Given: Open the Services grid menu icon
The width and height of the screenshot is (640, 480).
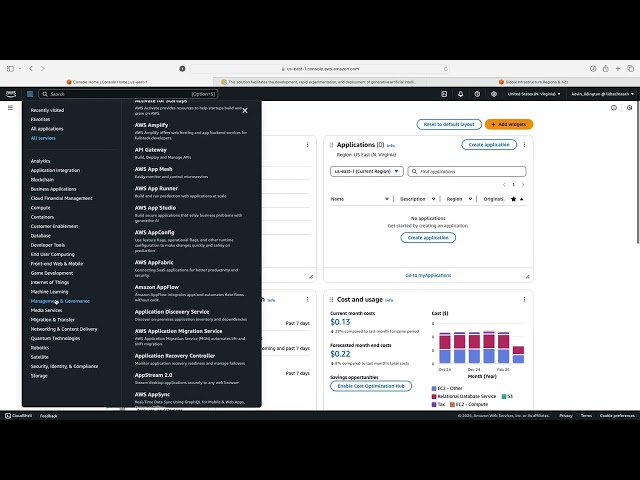Looking at the screenshot, I should [x=30, y=94].
